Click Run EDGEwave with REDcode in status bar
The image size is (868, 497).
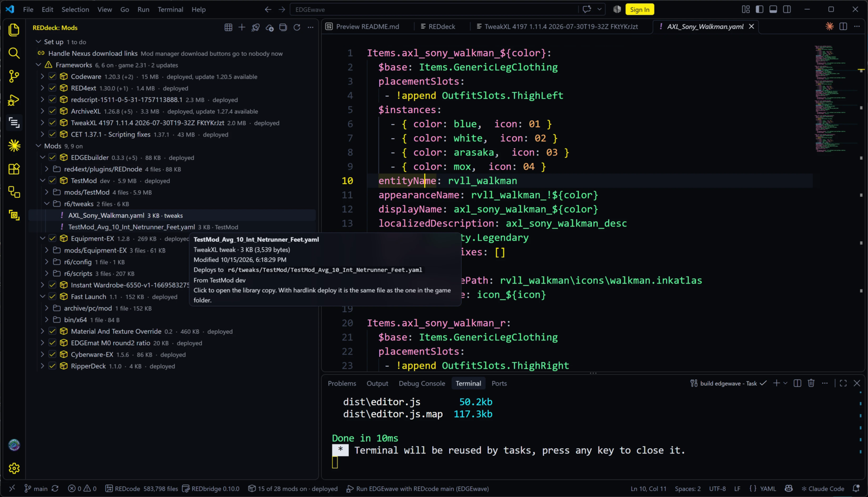pos(418,488)
